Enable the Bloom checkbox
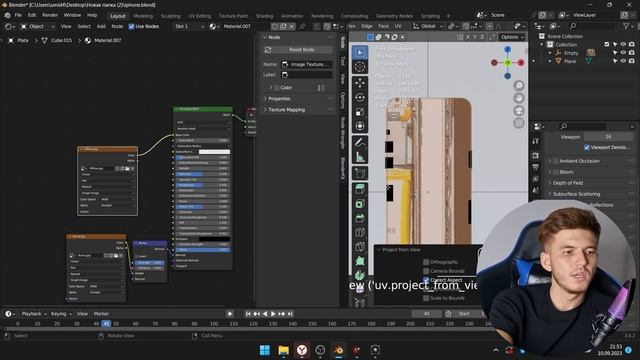 556,172
